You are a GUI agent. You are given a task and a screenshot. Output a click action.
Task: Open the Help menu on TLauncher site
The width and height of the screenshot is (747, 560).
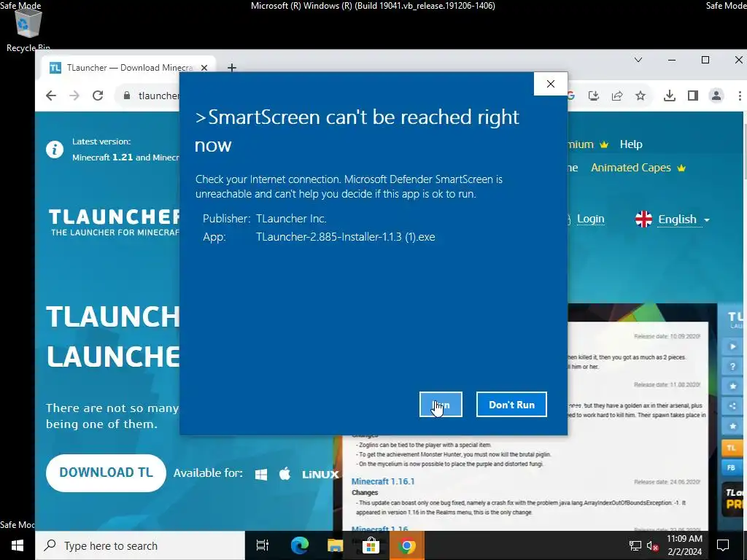coord(631,144)
